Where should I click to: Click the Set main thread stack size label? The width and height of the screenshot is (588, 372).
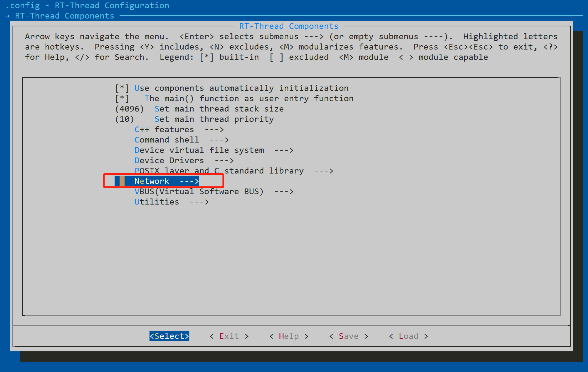click(219, 109)
